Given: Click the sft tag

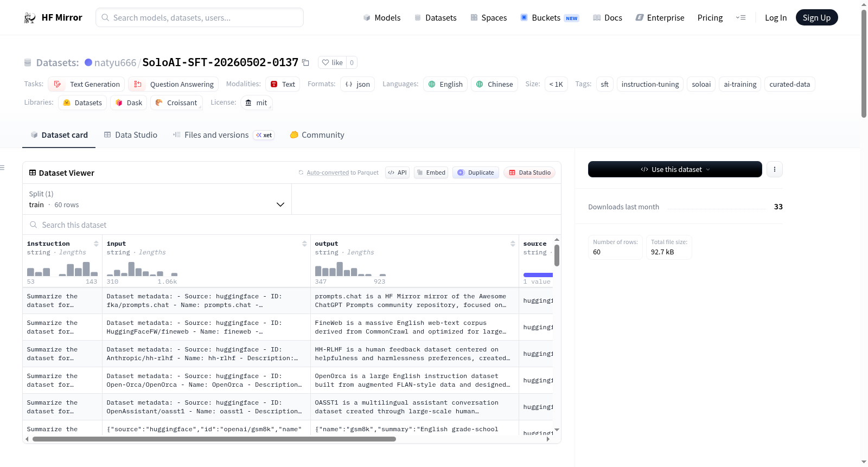Looking at the screenshot, I should [604, 84].
